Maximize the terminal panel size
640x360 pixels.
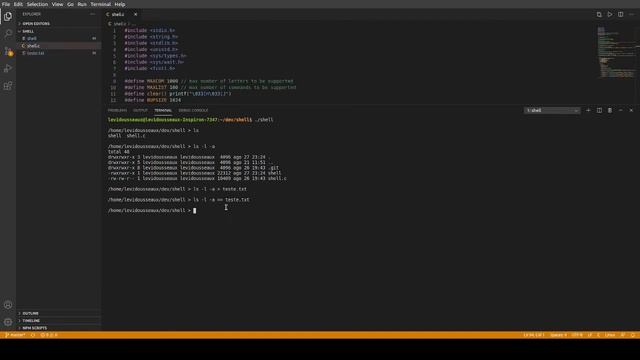[x=620, y=110]
